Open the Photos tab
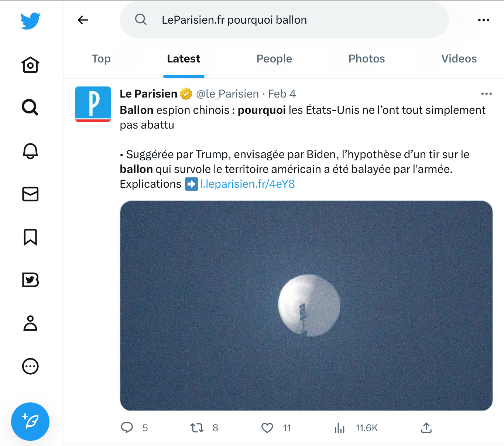Image resolution: width=504 pixels, height=446 pixels. (367, 59)
